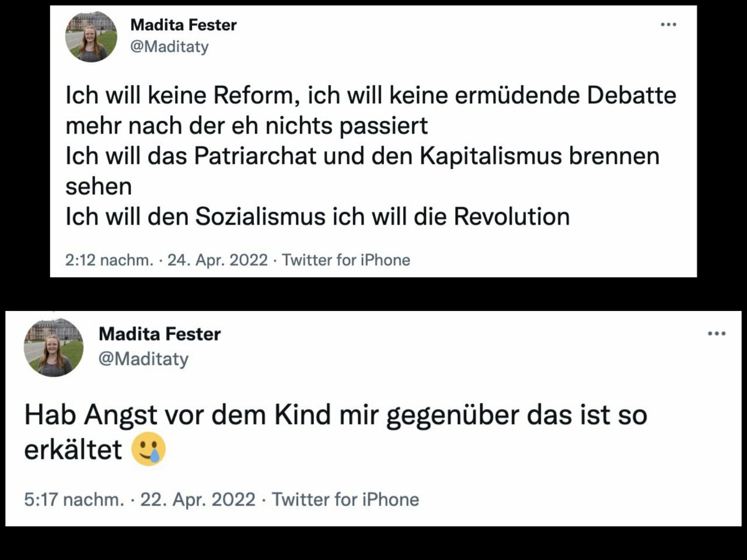Click the "22. Apr. 2022" date
The image size is (747, 560).
coord(198,499)
